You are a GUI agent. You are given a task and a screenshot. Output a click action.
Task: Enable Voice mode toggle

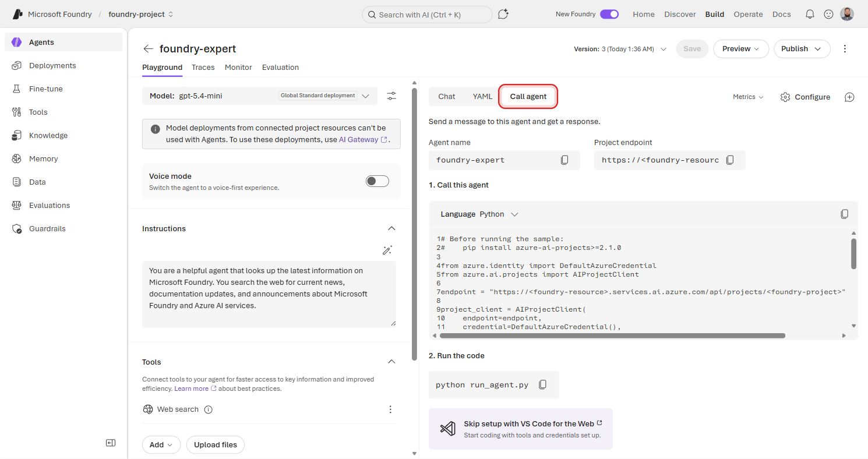coord(377,181)
